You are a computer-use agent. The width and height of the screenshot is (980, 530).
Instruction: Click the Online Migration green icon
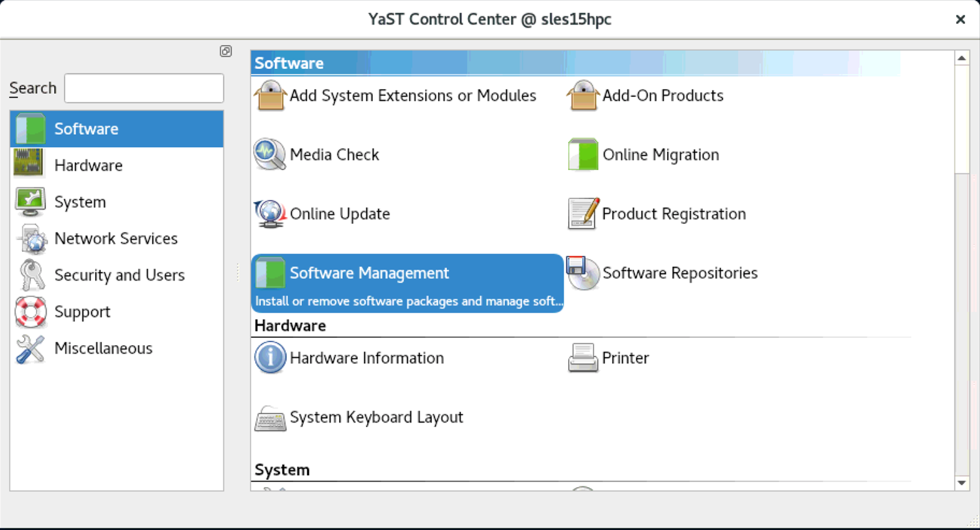(x=582, y=155)
